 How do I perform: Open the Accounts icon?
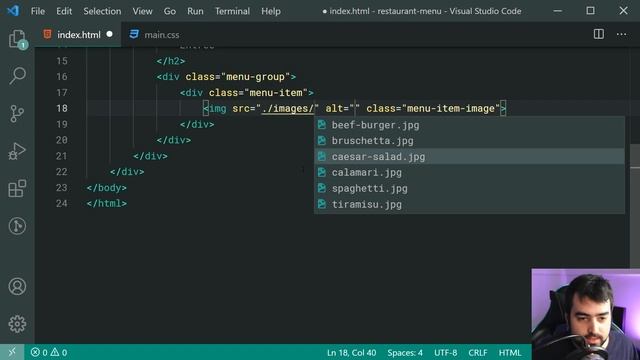pyautogui.click(x=17, y=287)
